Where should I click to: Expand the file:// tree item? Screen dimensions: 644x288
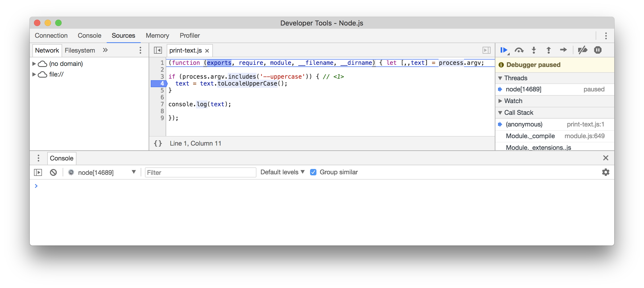pyautogui.click(x=34, y=74)
